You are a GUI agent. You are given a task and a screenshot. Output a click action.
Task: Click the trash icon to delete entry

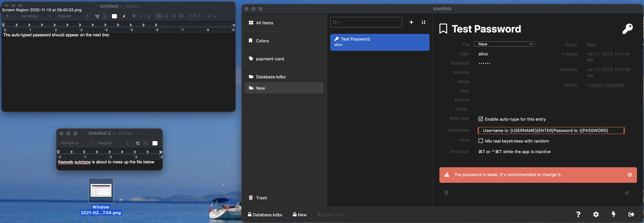point(446,193)
